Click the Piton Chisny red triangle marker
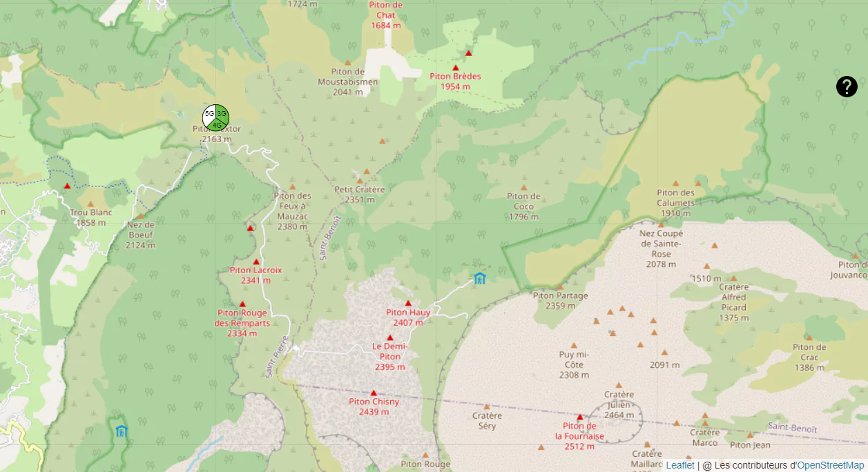868x472 pixels. 374,393
